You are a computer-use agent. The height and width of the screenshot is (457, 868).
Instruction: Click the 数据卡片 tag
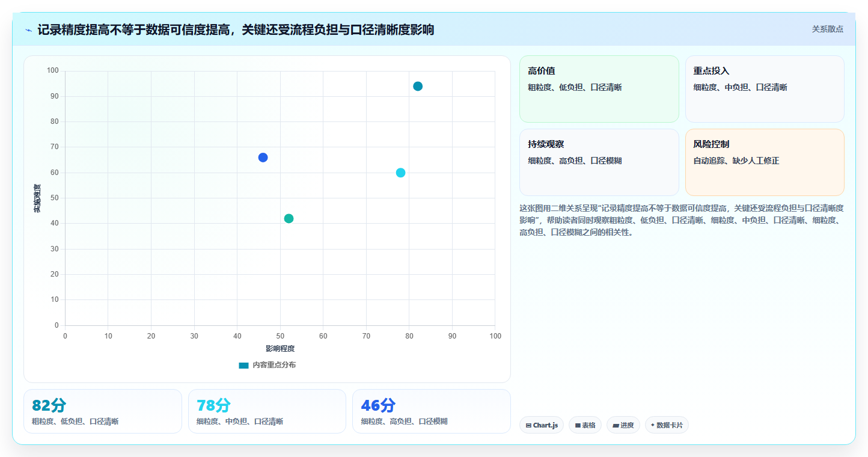click(667, 425)
